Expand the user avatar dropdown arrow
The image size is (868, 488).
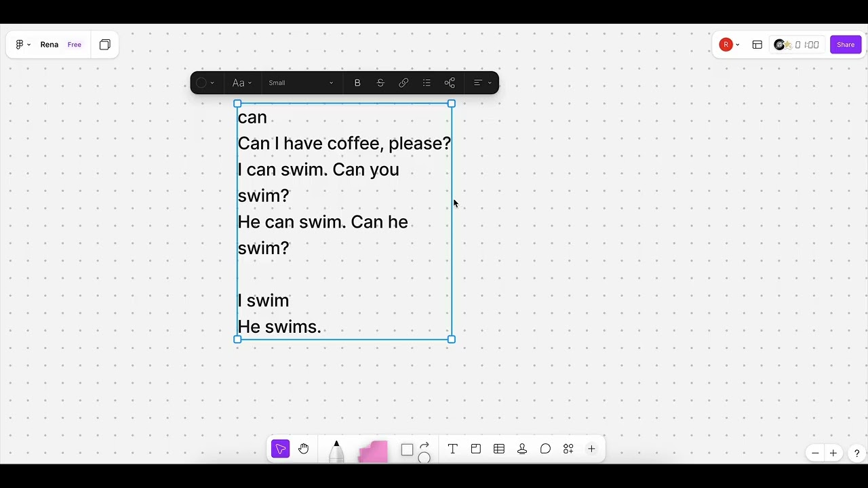(x=737, y=45)
